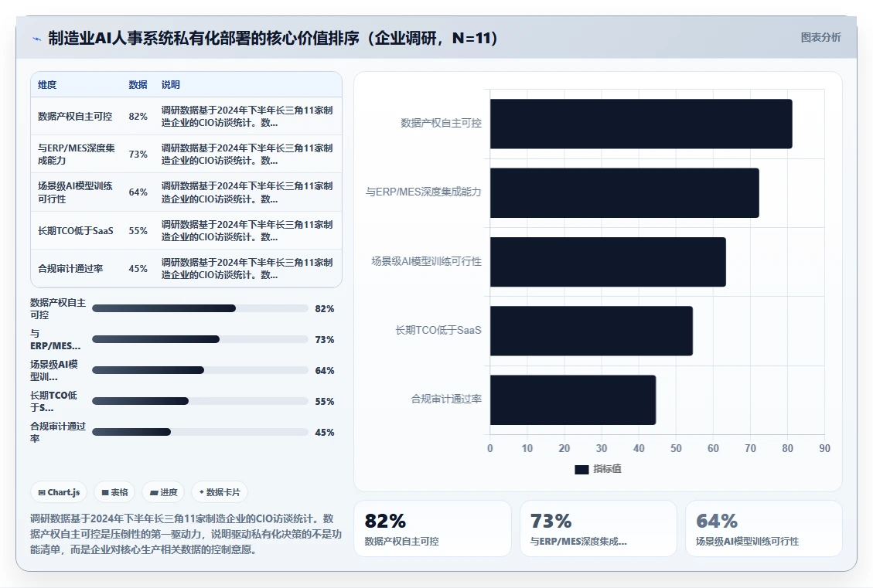Screen dimensions: 873x588
Task: Click the 说明 column header
Action: [170, 84]
